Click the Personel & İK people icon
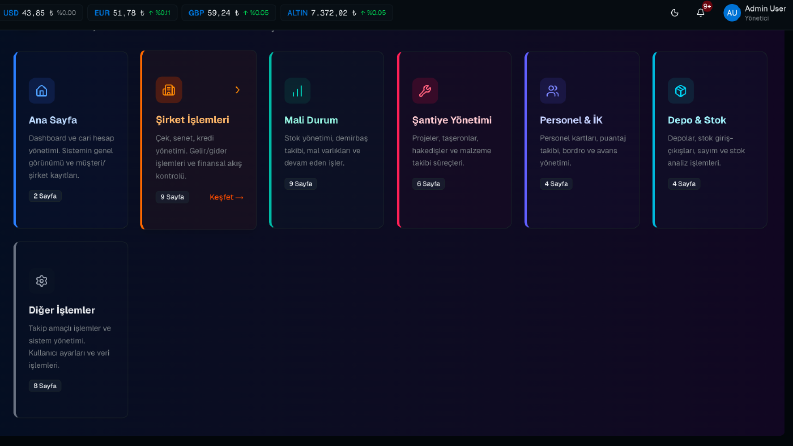The image size is (793, 446). coord(552,91)
